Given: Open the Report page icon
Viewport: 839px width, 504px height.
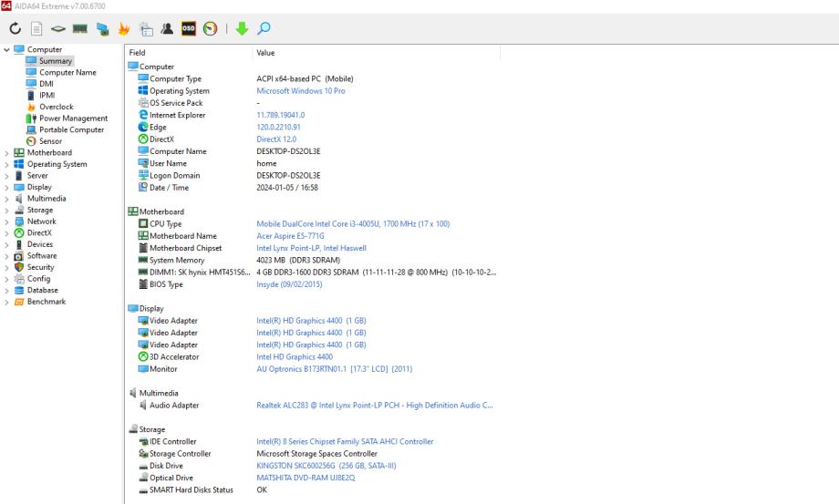Looking at the screenshot, I should [x=36, y=28].
